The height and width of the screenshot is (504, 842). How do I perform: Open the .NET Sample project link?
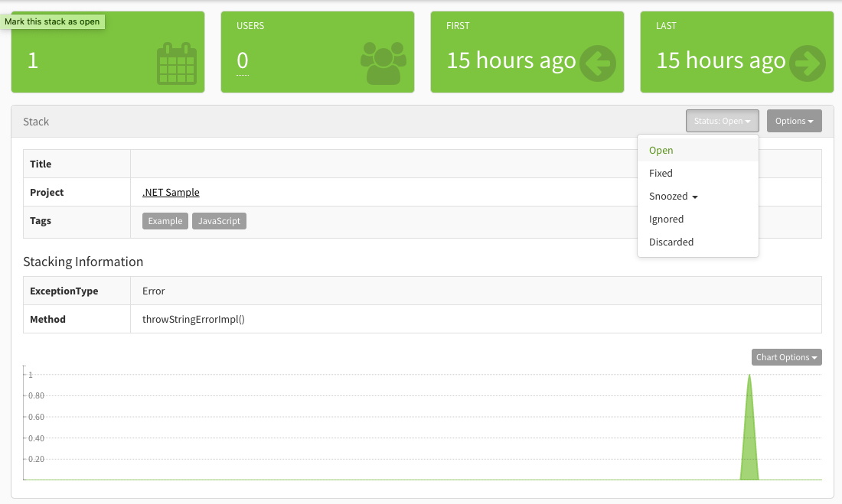coord(170,192)
